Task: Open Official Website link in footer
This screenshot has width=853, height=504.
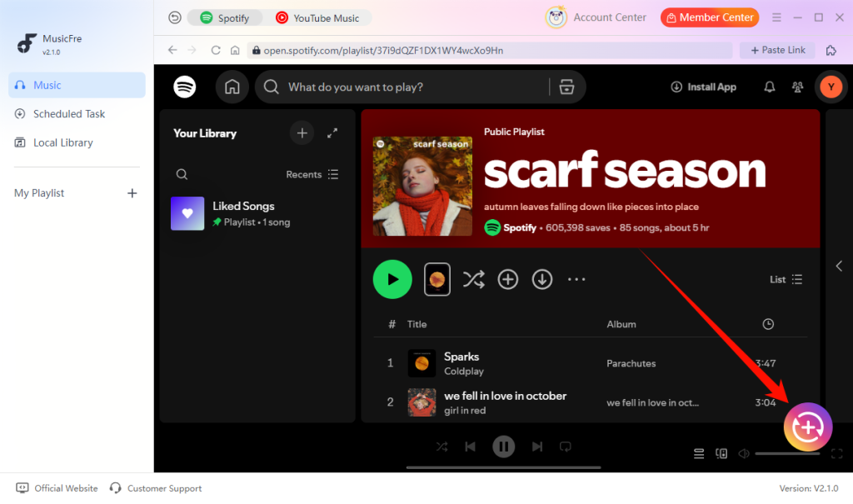Action: pyautogui.click(x=57, y=488)
